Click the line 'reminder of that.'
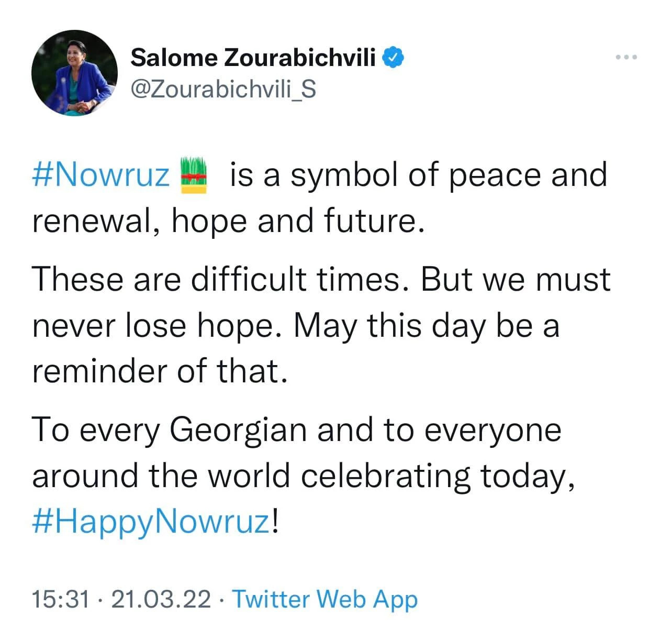This screenshot has width=672, height=628. (160, 371)
